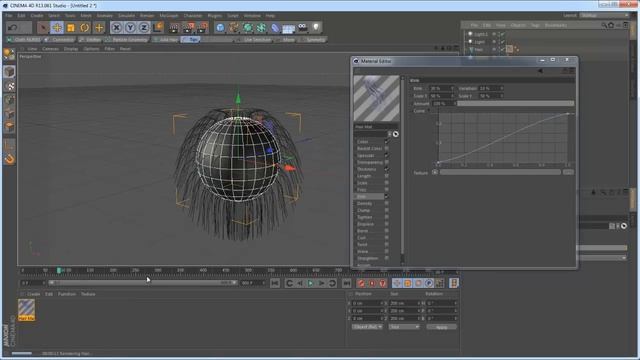This screenshot has height=360, width=640.
Task: Click the Symmetry button in hair toolbar
Action: click(313, 40)
